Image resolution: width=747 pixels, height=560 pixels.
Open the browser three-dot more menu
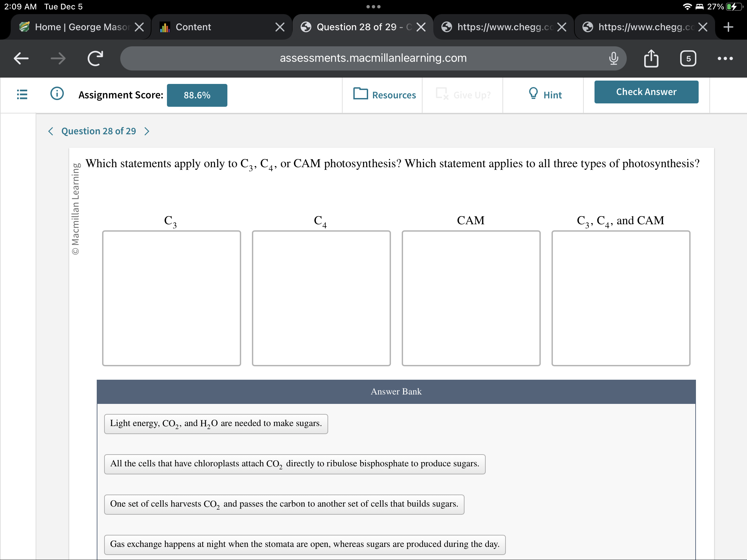[725, 58]
